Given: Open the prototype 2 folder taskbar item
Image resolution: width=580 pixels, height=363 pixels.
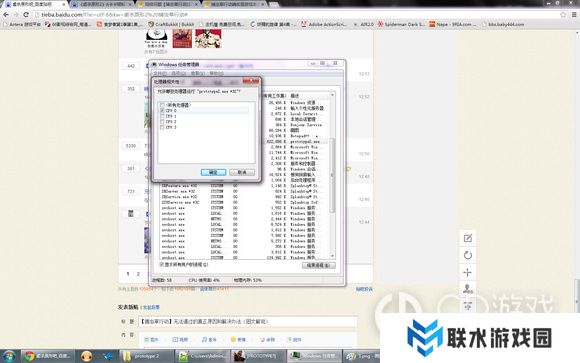Looking at the screenshot, I should 147,356.
